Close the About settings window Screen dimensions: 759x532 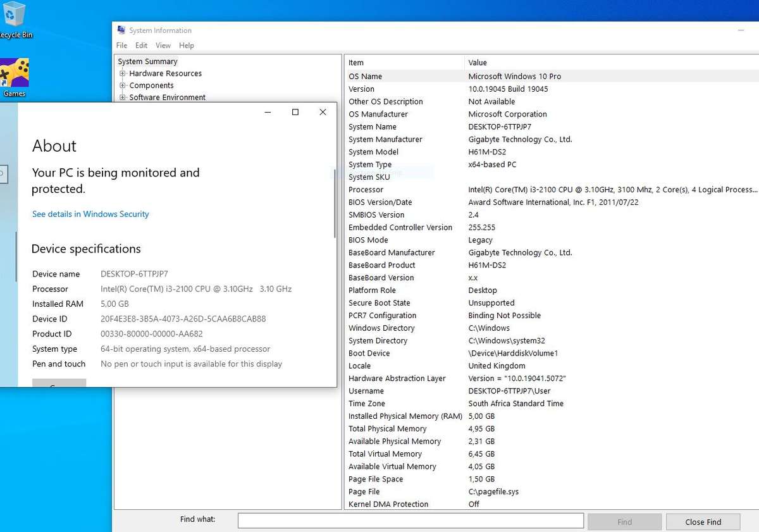(x=323, y=112)
